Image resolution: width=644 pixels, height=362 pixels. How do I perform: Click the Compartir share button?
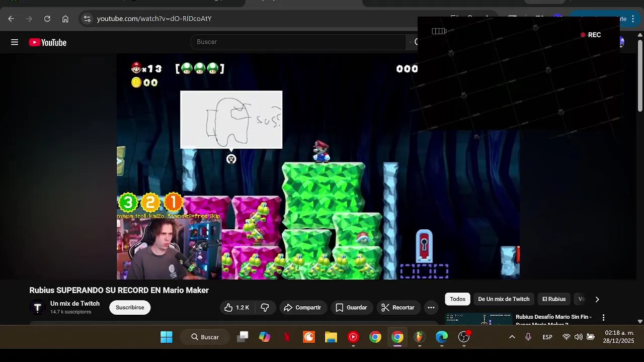tap(302, 308)
